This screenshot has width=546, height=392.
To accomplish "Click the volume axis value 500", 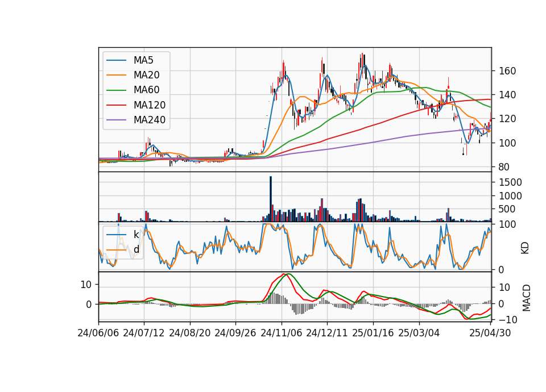I will 507,209.
